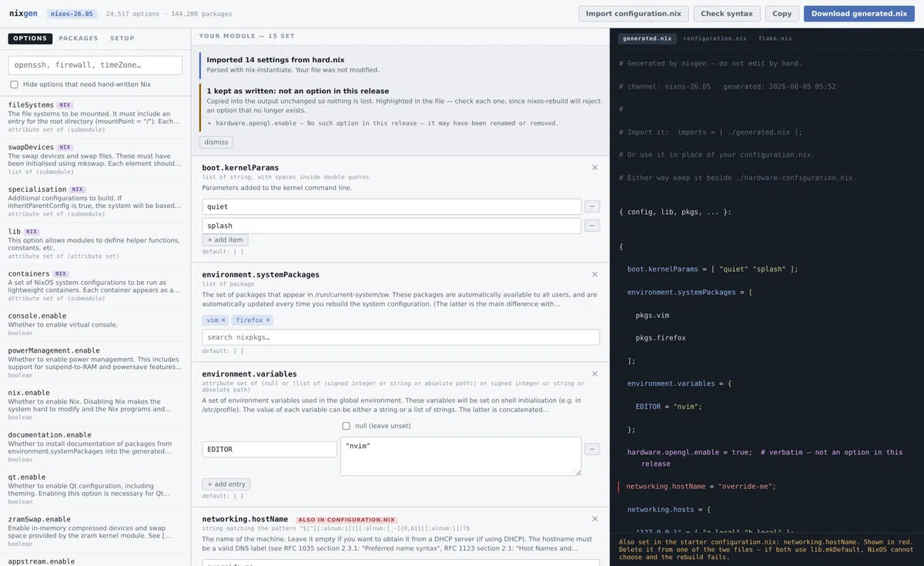Viewport: 924px width, 566px height.
Task: Remove firefox package chip
Action: (268, 320)
